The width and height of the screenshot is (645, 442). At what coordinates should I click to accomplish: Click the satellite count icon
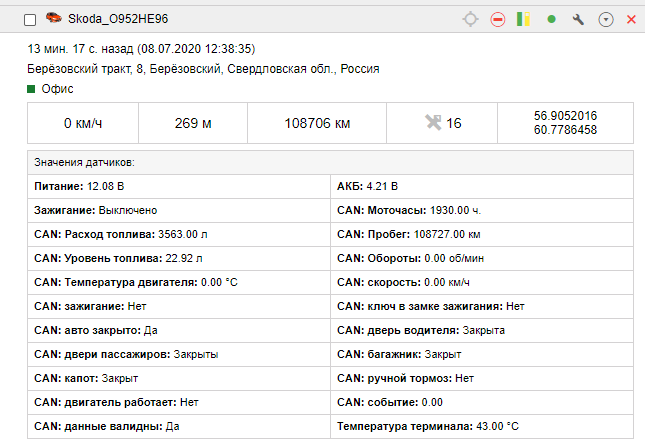pos(433,123)
